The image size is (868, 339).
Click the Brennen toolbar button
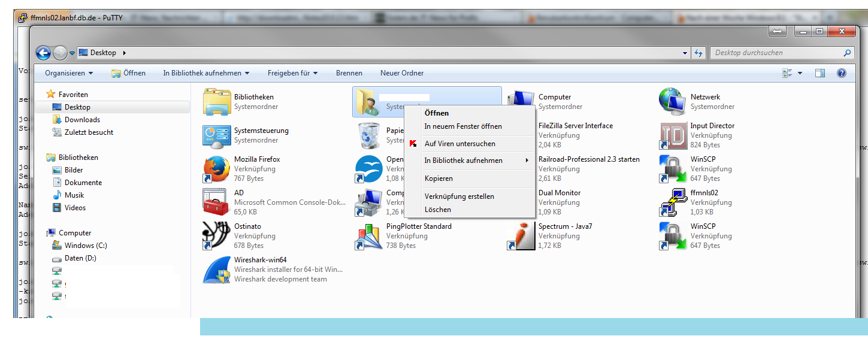(x=349, y=73)
